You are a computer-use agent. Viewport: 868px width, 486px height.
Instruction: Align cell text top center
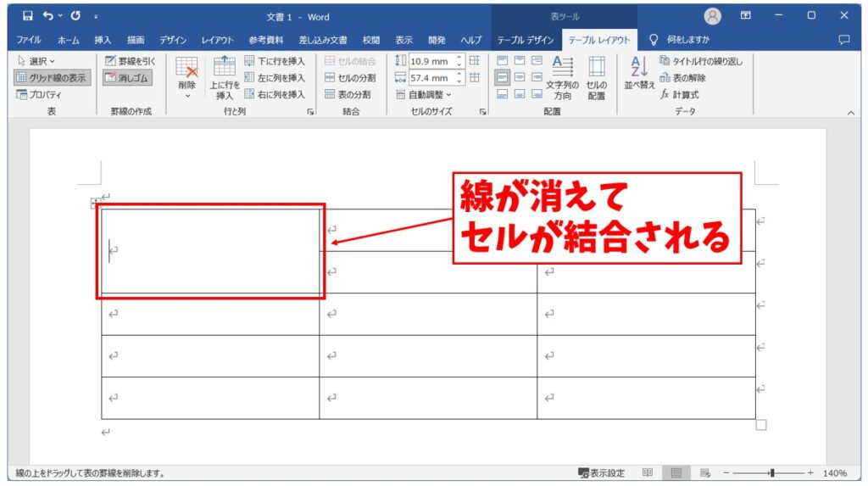(x=520, y=60)
